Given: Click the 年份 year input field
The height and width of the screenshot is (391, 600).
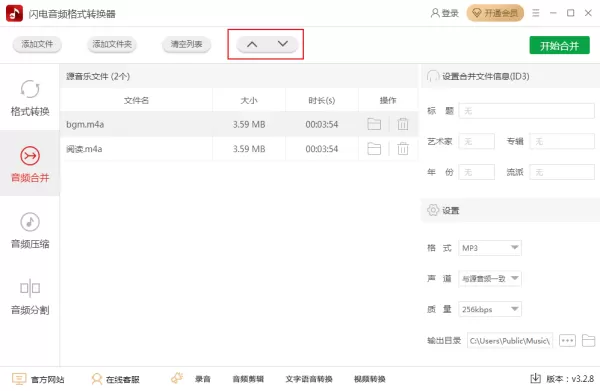Looking at the screenshot, I should tap(476, 172).
